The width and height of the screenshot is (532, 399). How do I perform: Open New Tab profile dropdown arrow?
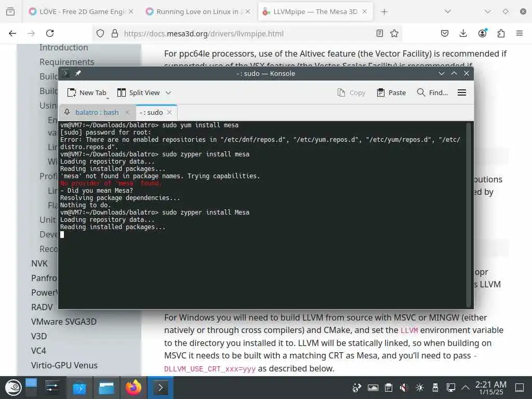[108, 98]
